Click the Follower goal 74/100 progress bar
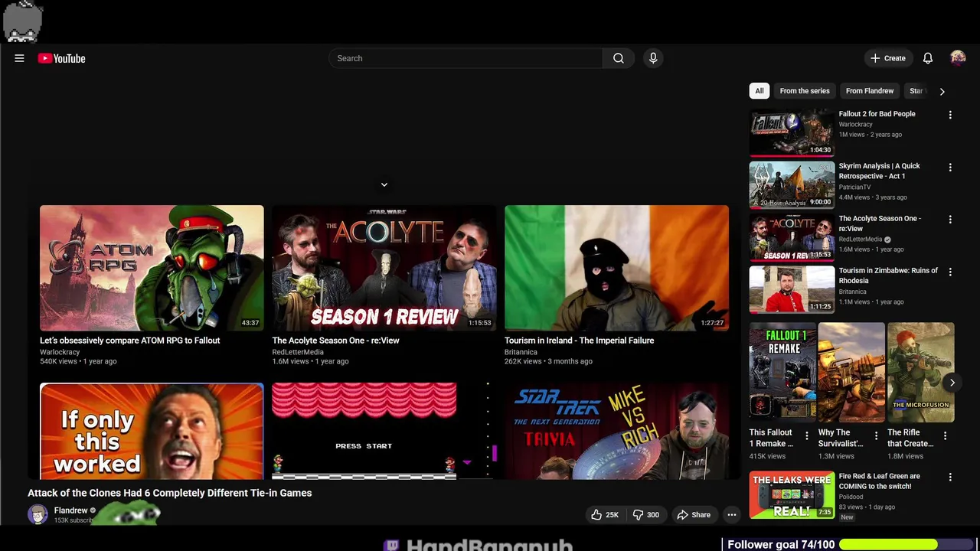The image size is (980, 551). pyautogui.click(x=906, y=544)
